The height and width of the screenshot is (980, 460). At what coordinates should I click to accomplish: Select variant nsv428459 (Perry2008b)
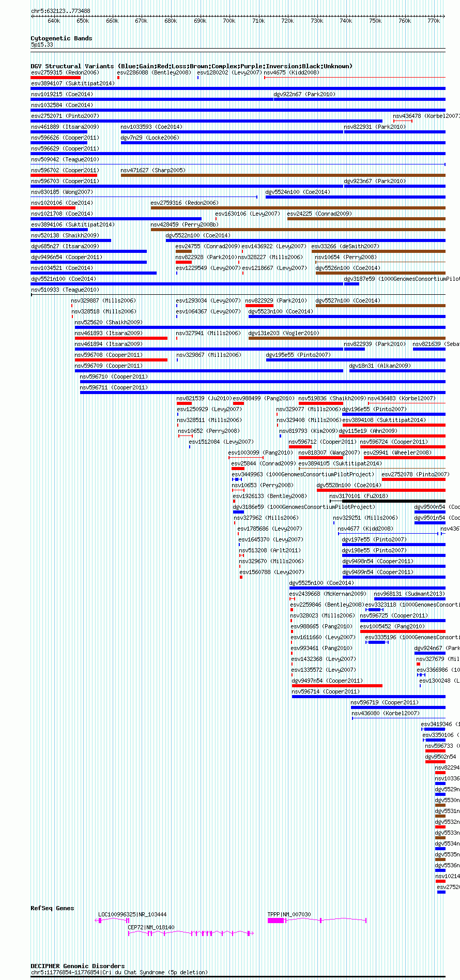pos(185,225)
